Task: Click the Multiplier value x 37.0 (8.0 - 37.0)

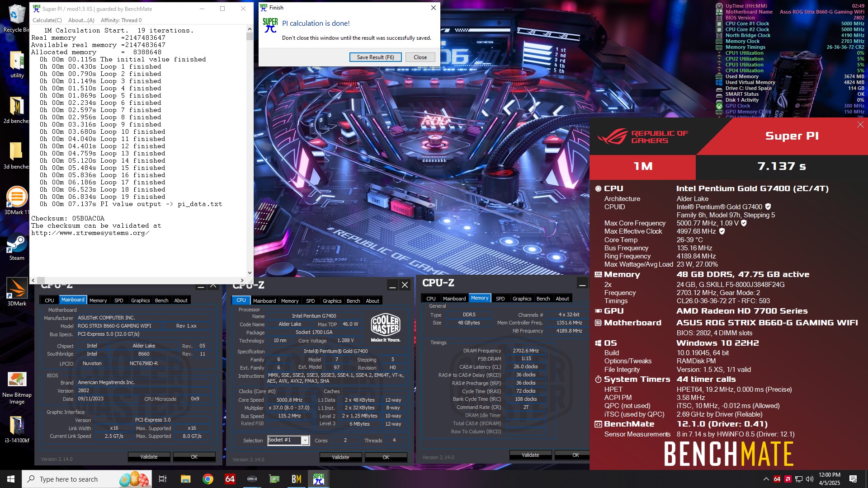Action: click(x=289, y=408)
